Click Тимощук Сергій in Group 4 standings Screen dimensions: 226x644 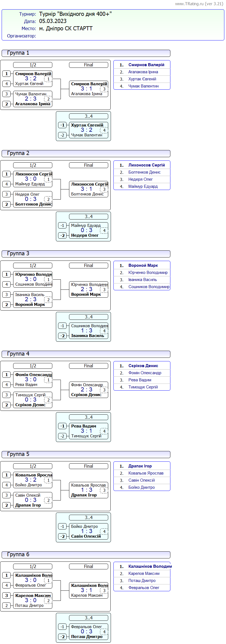coord(143,387)
